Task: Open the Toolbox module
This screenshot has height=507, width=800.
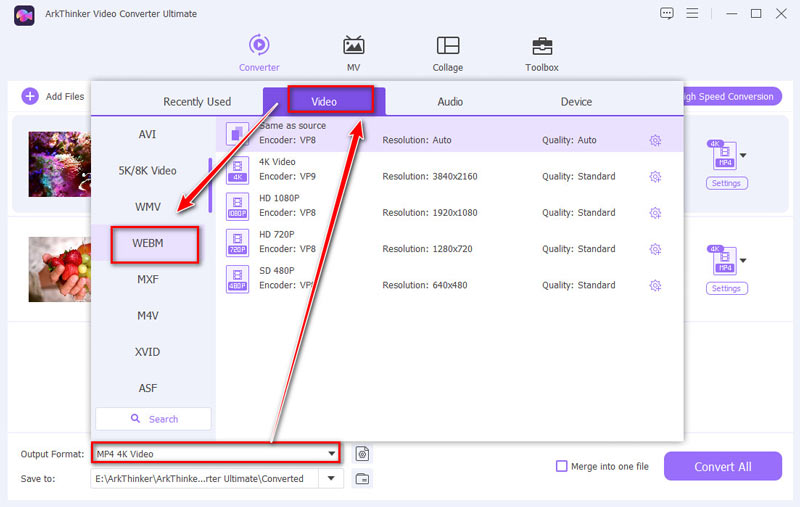Action: (542, 53)
